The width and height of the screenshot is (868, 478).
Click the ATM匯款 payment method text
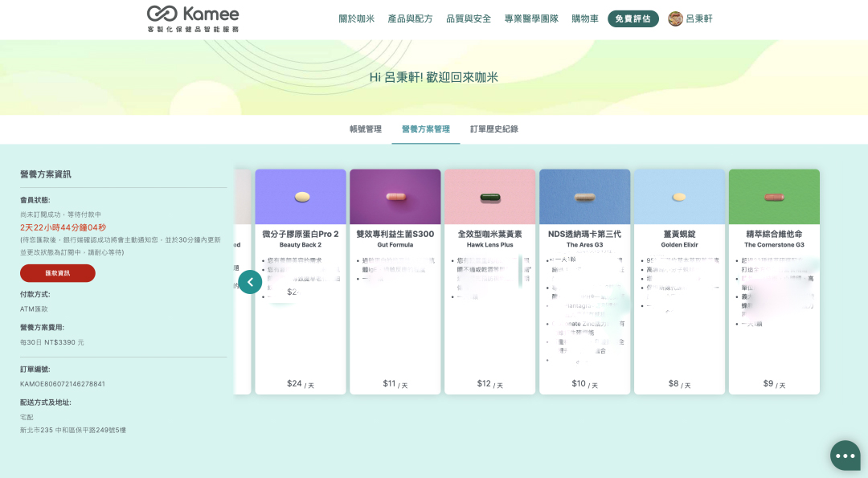click(34, 308)
